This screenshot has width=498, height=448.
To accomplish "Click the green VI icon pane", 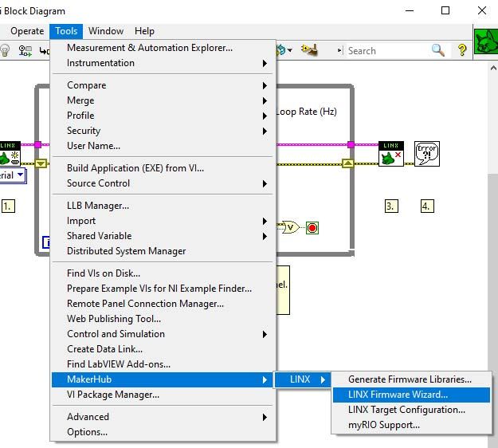I will point(486,41).
